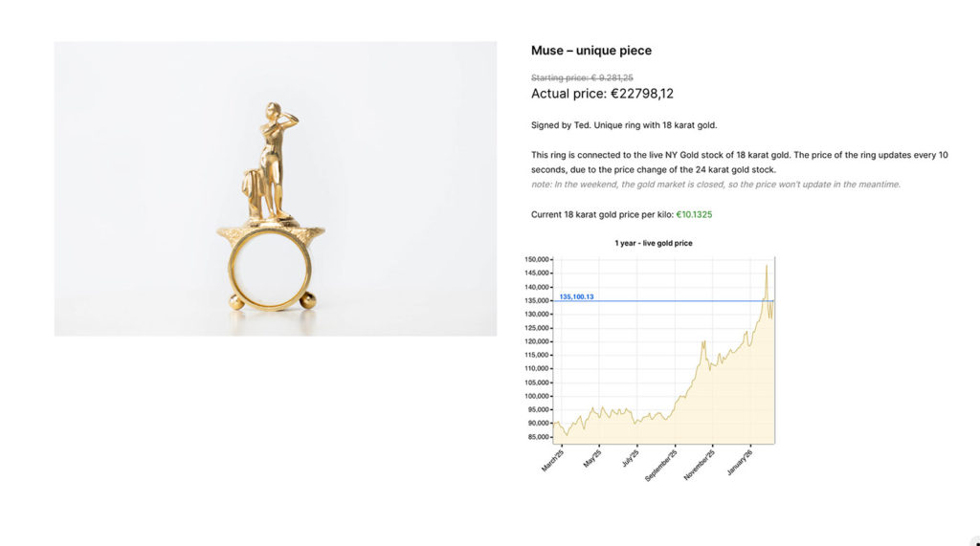
Task: Click the struck-through starting price
Action: [582, 77]
